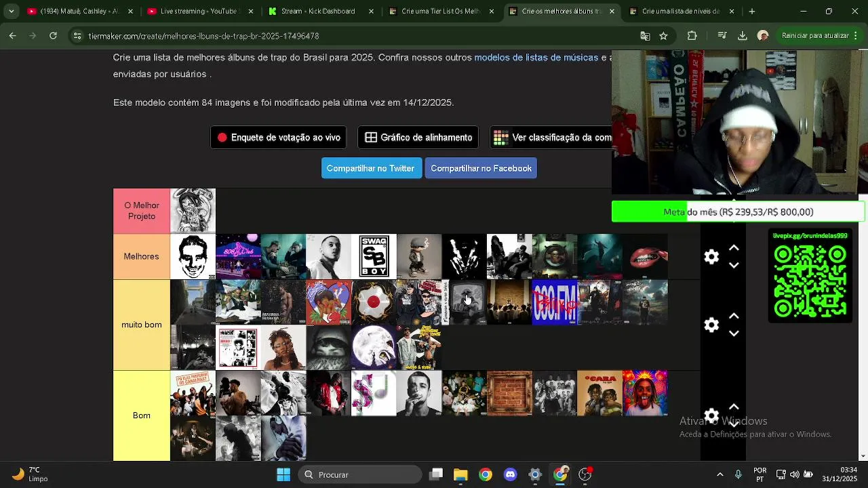Click the orange Melhores tier label
The image size is (868, 488).
point(142,256)
